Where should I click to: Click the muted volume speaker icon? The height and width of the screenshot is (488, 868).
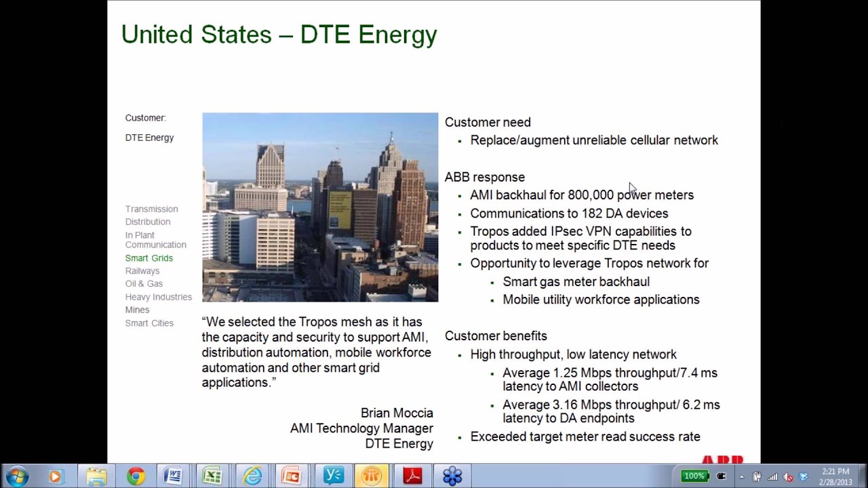click(788, 476)
